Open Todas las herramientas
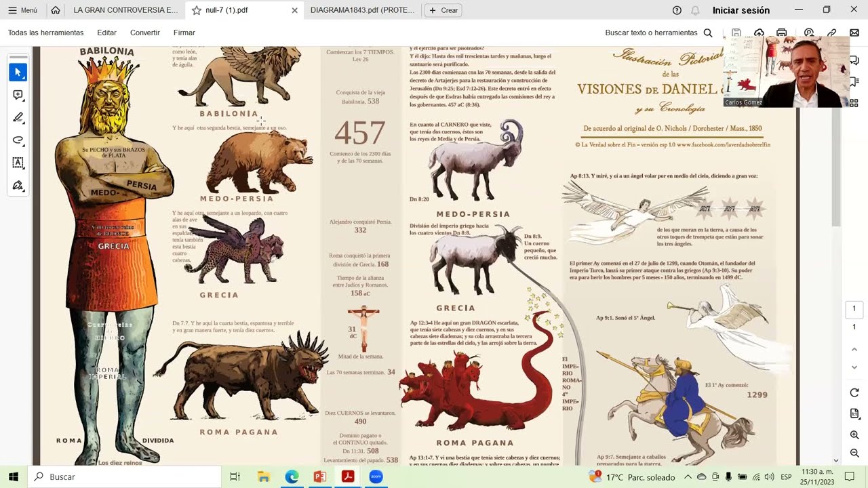868x488 pixels. pyautogui.click(x=46, y=33)
